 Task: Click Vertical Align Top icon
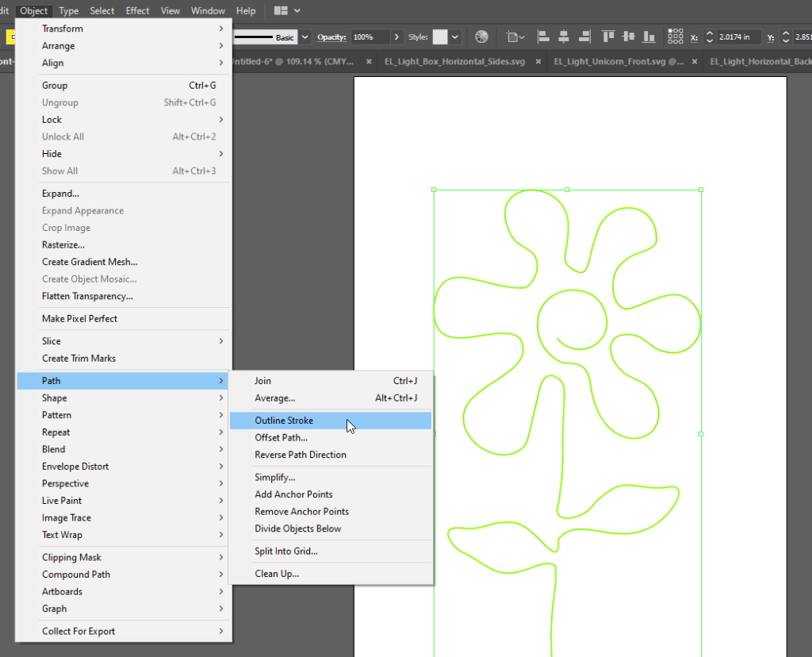(x=609, y=37)
